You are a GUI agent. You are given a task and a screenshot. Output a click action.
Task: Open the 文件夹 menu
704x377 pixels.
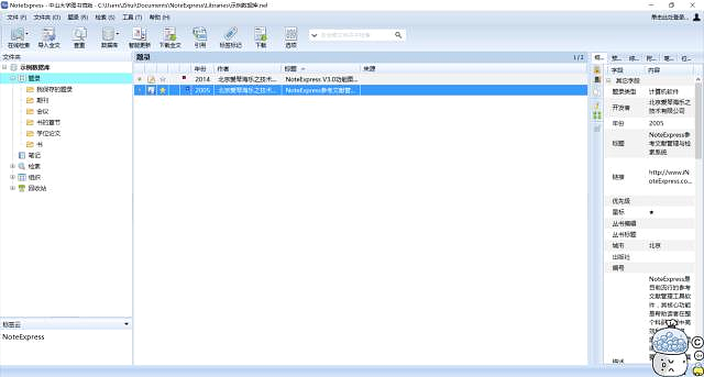click(x=47, y=17)
